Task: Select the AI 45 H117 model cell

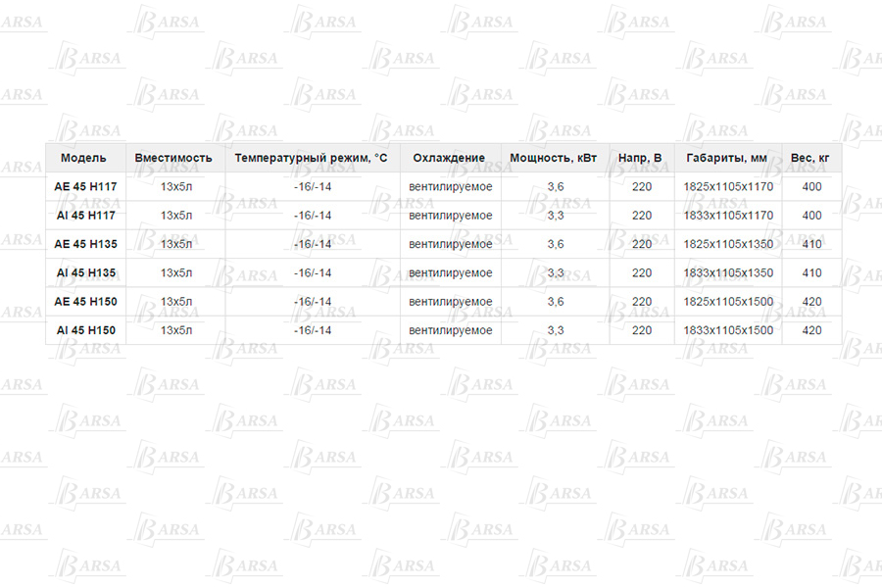Action: [84, 216]
